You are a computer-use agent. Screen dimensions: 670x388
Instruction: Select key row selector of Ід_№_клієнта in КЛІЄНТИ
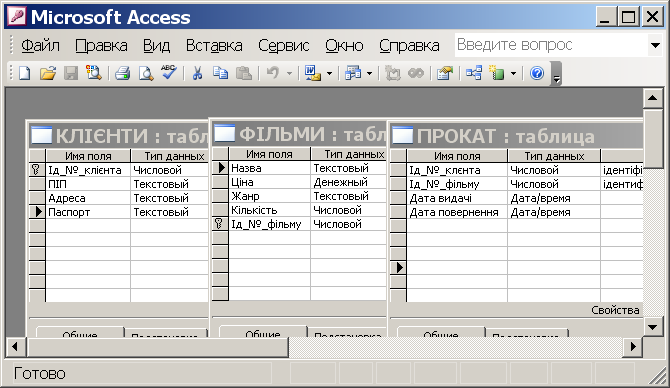coord(37,170)
